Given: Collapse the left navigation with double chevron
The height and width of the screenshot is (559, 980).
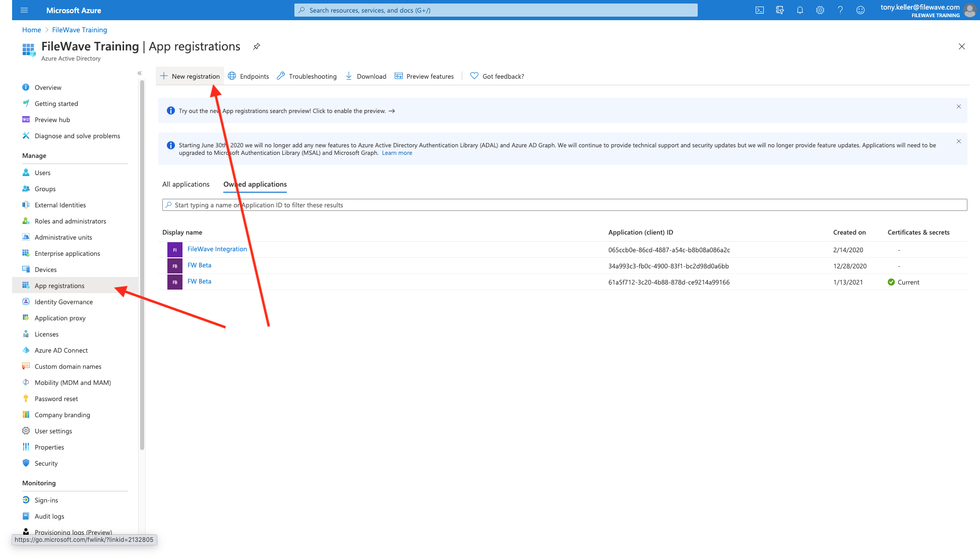Looking at the screenshot, I should pyautogui.click(x=140, y=73).
